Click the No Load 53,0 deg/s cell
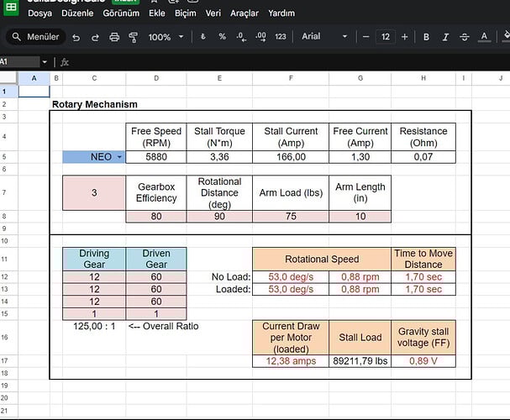The height and width of the screenshot is (420, 510). point(291,276)
